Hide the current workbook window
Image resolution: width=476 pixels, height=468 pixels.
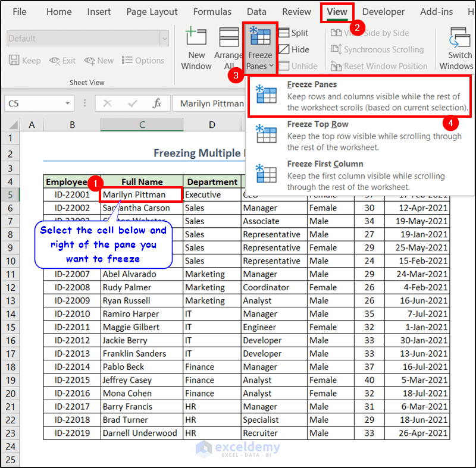tap(295, 49)
